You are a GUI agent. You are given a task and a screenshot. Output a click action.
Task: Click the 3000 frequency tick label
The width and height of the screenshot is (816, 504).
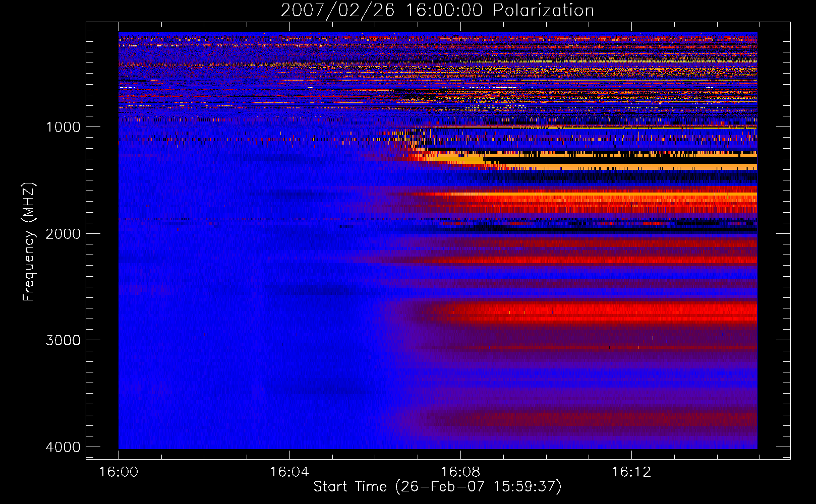pyautogui.click(x=63, y=340)
